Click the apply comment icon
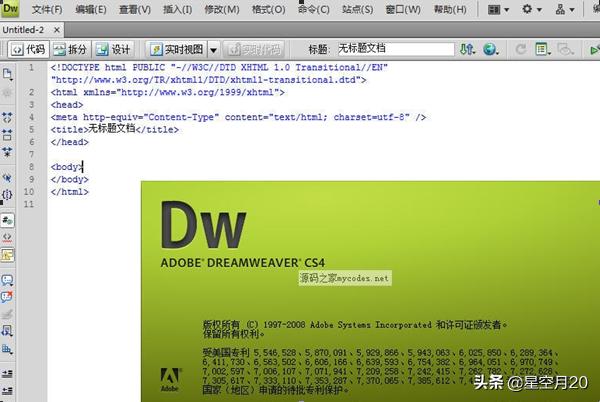This screenshot has width=600, height=402. pos(7,280)
